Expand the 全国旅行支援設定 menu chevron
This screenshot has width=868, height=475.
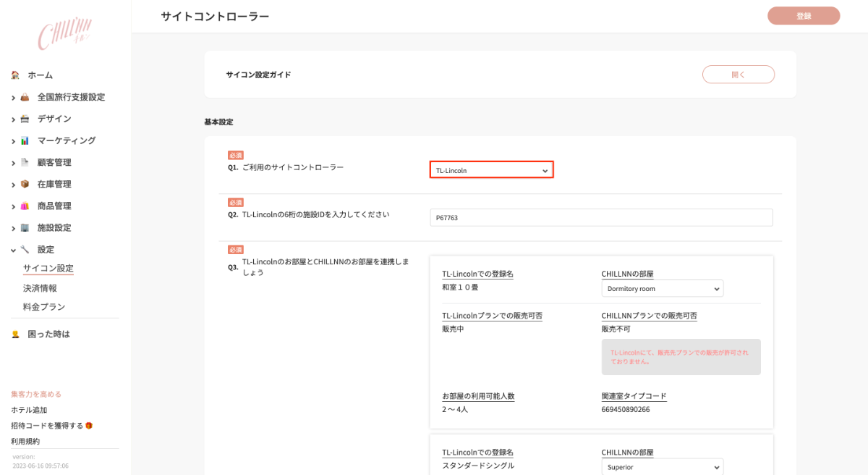coord(14,98)
